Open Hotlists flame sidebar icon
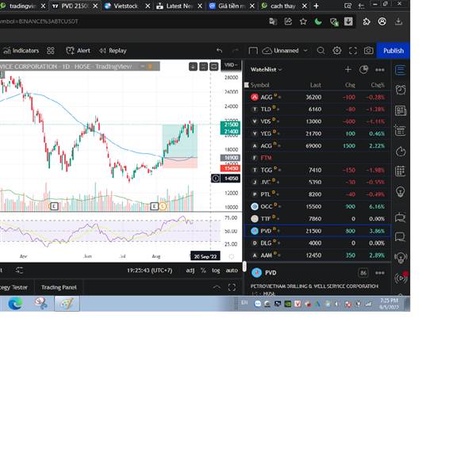The image size is (476, 476). [401, 152]
